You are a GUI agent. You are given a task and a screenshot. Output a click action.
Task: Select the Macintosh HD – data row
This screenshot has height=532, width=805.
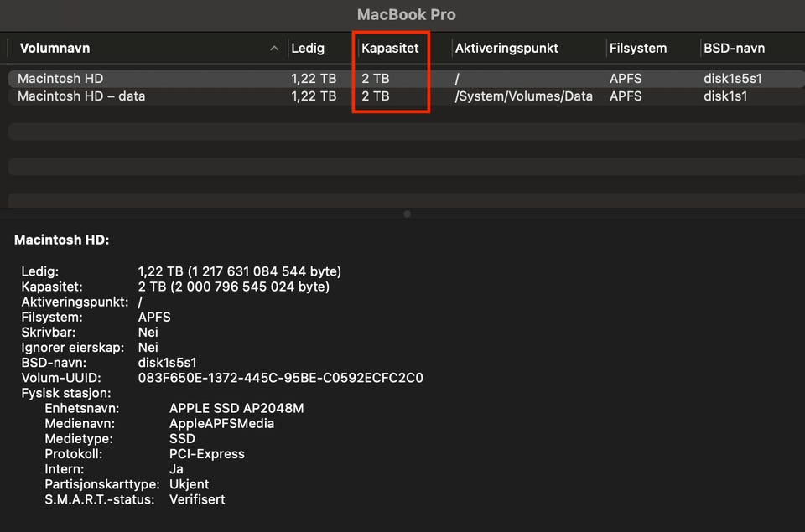click(406, 96)
